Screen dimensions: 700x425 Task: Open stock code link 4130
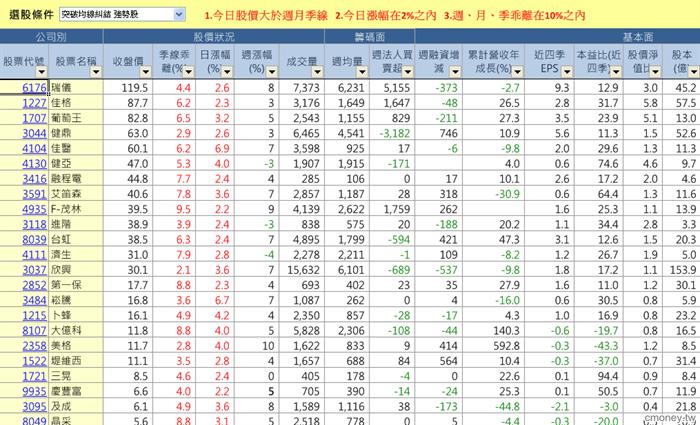[34, 163]
